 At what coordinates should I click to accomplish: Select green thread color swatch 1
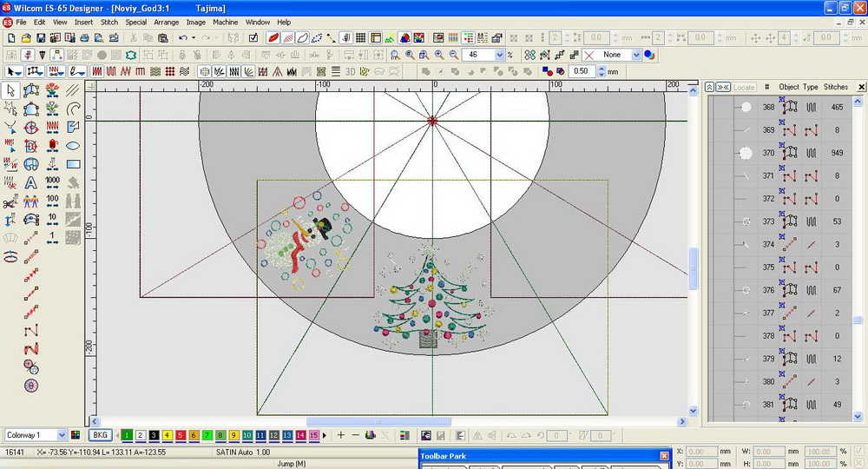point(127,435)
